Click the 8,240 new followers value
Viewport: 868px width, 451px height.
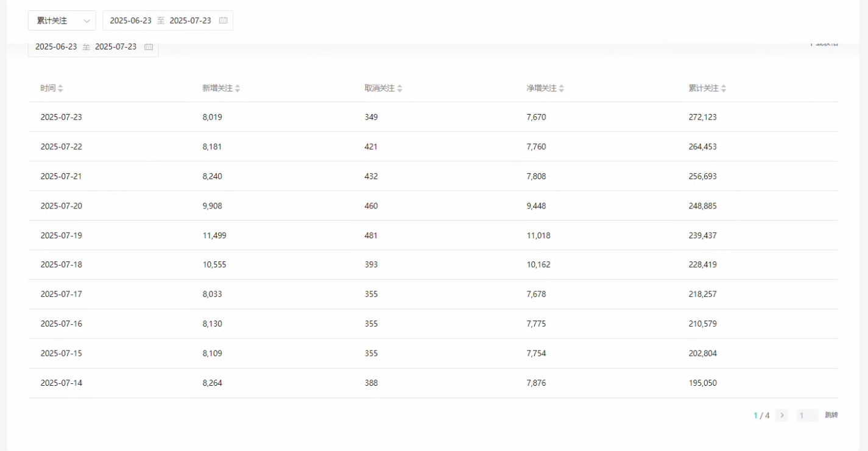(x=212, y=176)
